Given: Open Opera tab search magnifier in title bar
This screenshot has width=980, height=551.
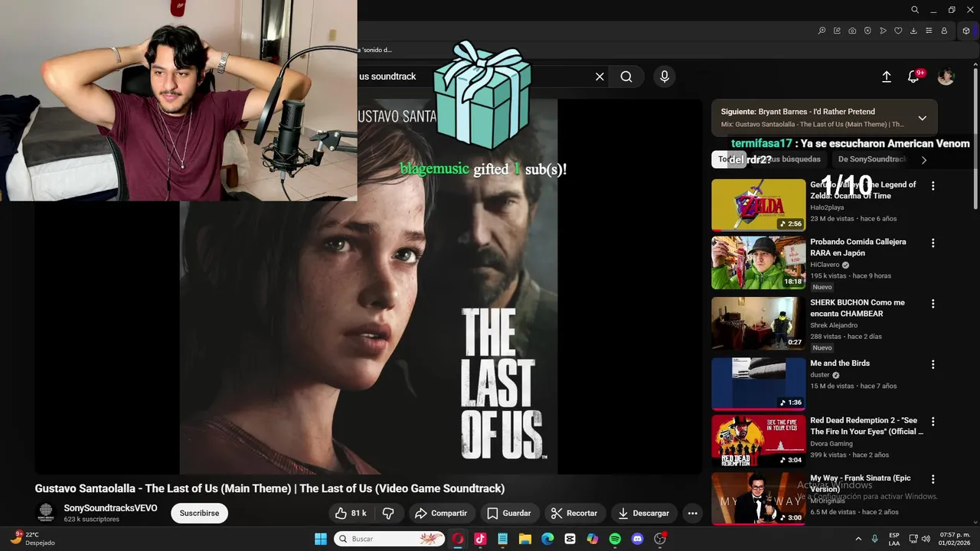Looking at the screenshot, I should (915, 10).
